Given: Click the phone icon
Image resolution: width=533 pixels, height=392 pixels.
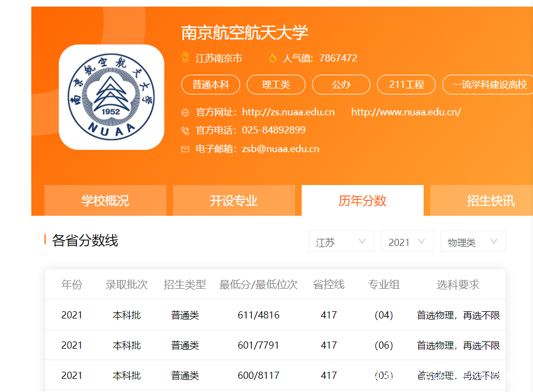Looking at the screenshot, I should tap(185, 131).
